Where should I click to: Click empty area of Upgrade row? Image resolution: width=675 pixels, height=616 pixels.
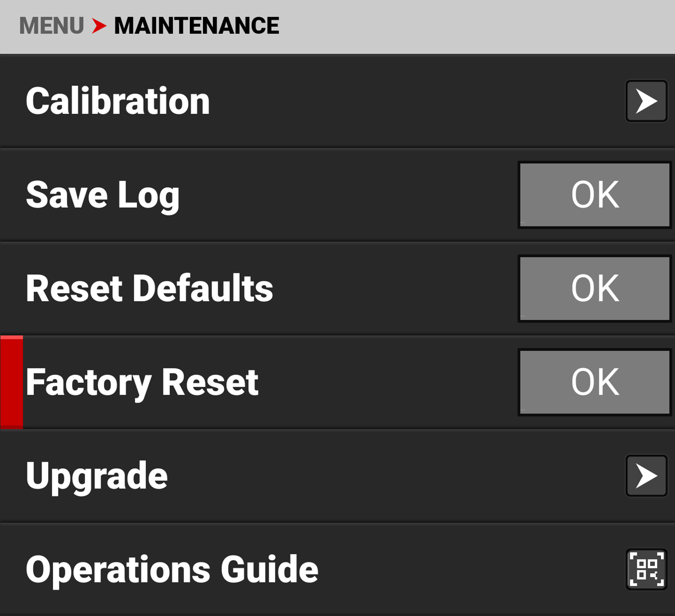click(x=396, y=476)
